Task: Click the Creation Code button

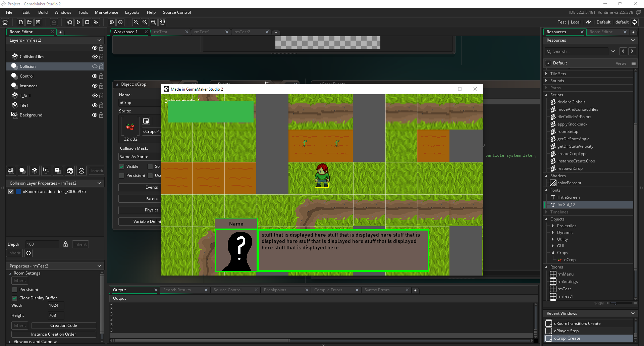Action: pos(64,326)
